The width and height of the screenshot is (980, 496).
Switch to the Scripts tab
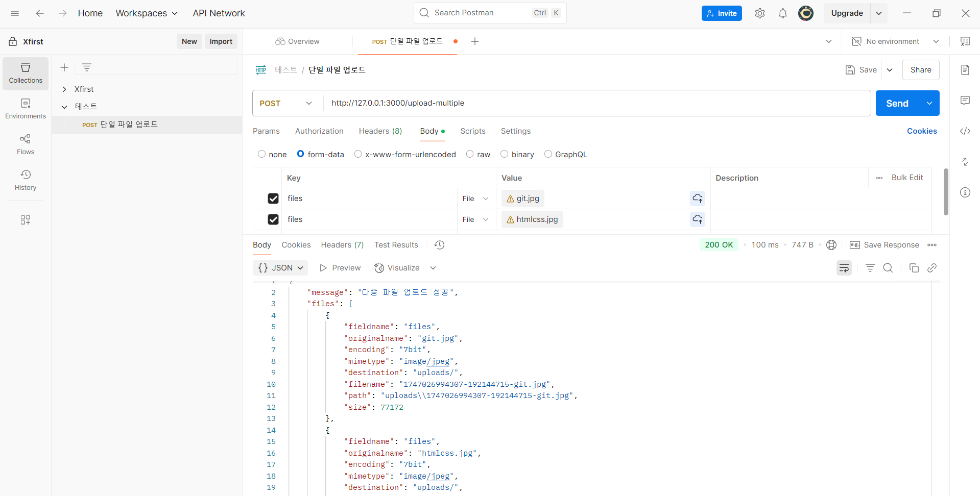[x=473, y=131]
